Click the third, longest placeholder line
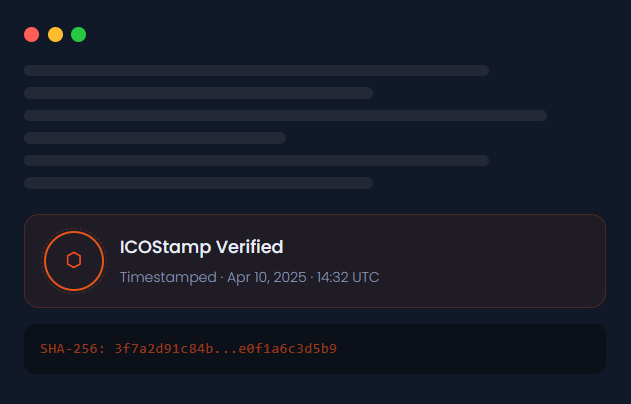 click(285, 115)
